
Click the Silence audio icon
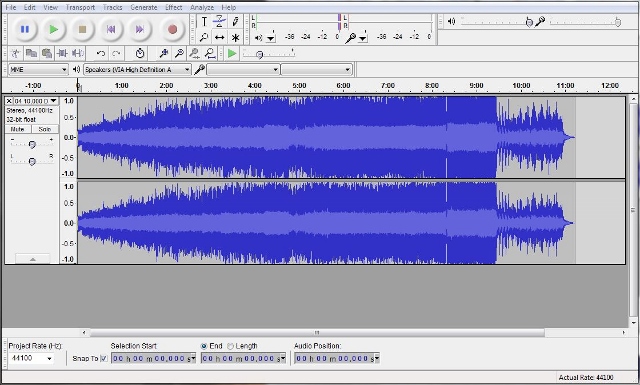click(78, 53)
